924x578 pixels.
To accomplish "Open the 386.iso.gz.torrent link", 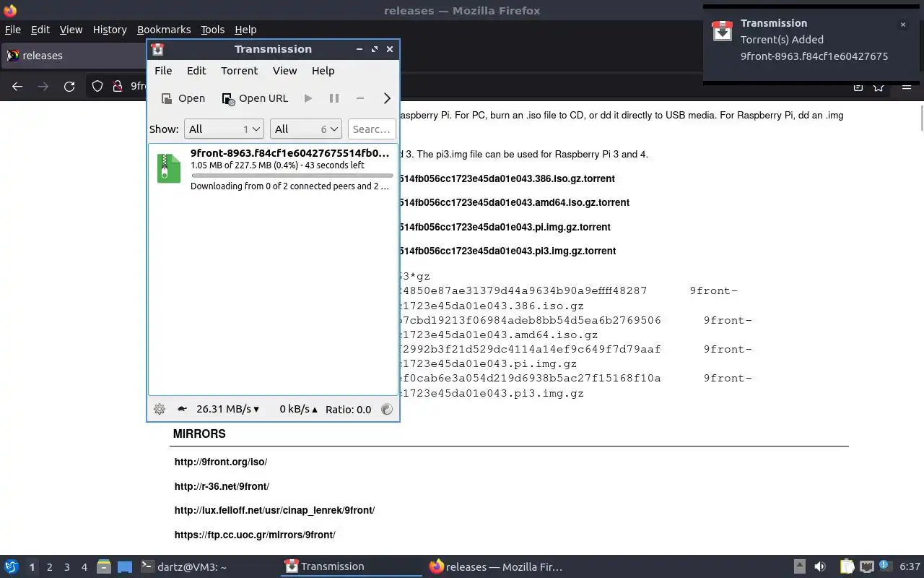I will point(507,178).
